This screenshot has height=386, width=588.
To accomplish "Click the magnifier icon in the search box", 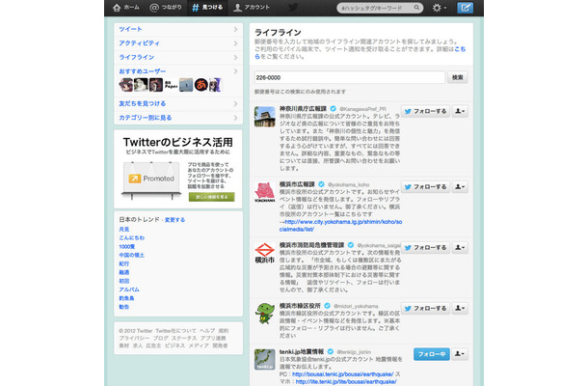I will [x=416, y=8].
